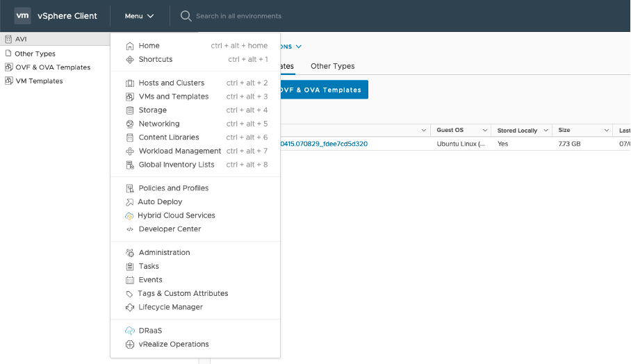Click the Events calendar icon
The image size is (631, 364).
tap(129, 280)
